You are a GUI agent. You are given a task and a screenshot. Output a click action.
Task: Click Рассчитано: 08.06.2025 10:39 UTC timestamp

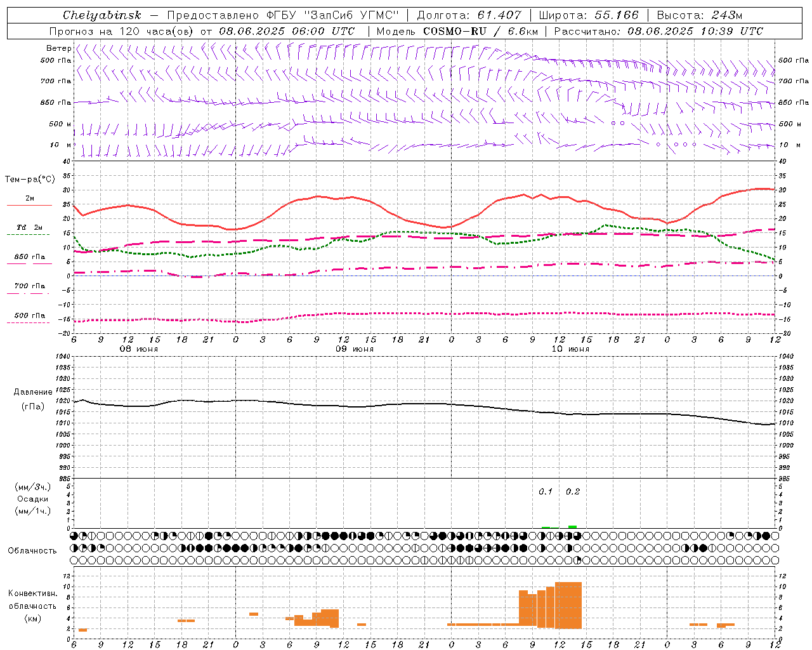[658, 31]
